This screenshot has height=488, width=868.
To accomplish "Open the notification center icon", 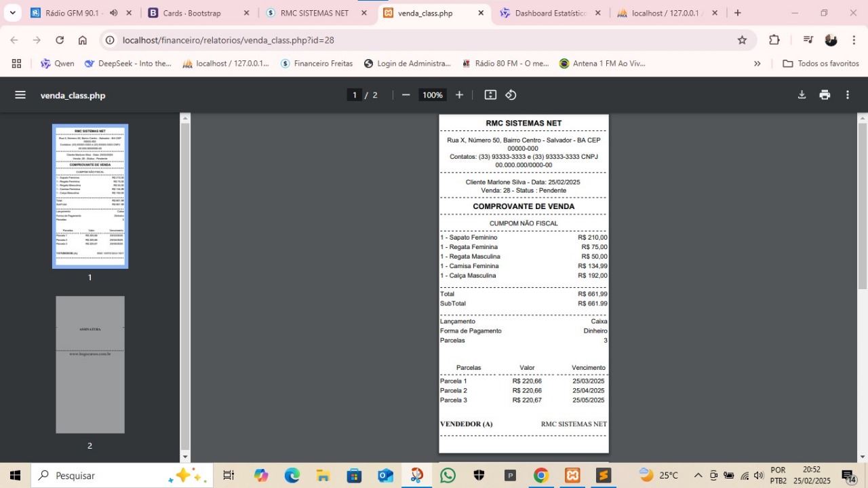I will point(849,475).
